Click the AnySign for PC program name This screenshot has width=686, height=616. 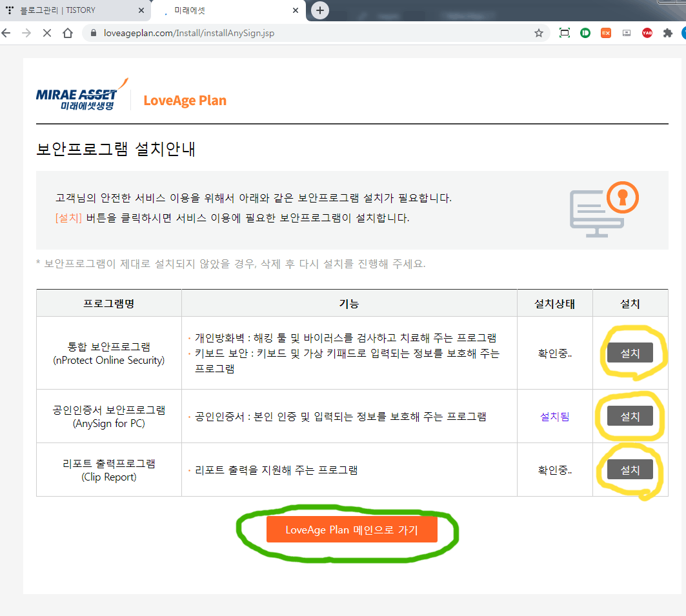[109, 417]
